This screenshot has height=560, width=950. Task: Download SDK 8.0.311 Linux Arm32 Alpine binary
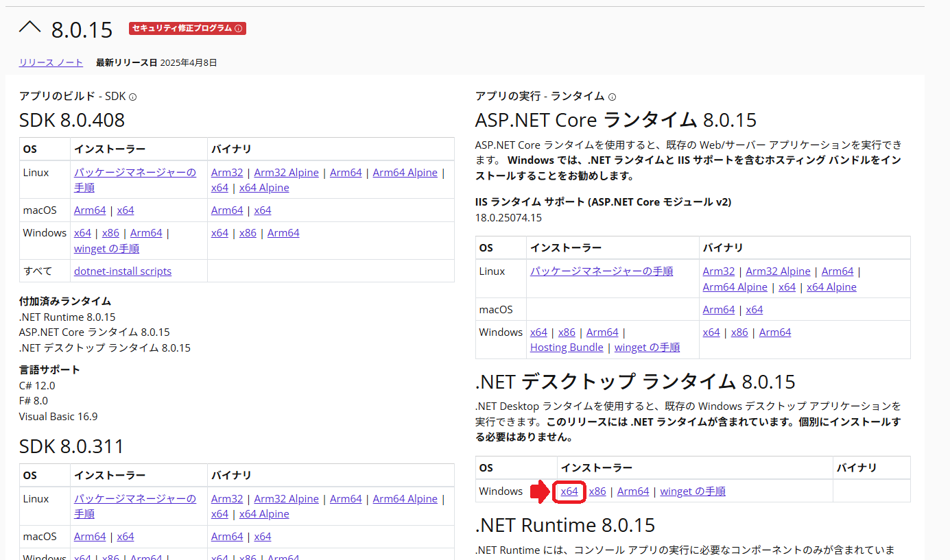(286, 499)
